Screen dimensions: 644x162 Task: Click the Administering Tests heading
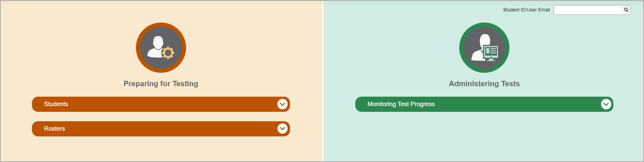[x=484, y=84]
